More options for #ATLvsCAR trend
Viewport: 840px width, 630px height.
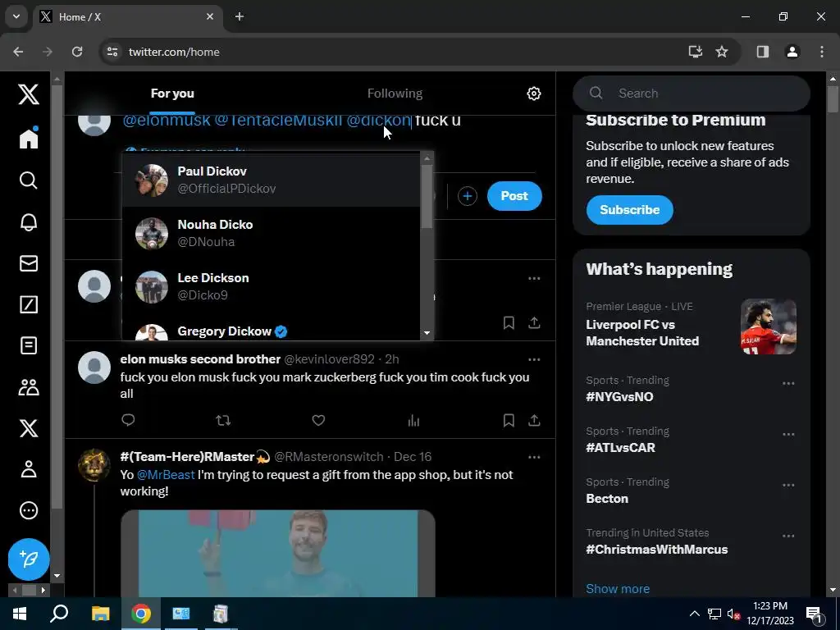[788, 435]
